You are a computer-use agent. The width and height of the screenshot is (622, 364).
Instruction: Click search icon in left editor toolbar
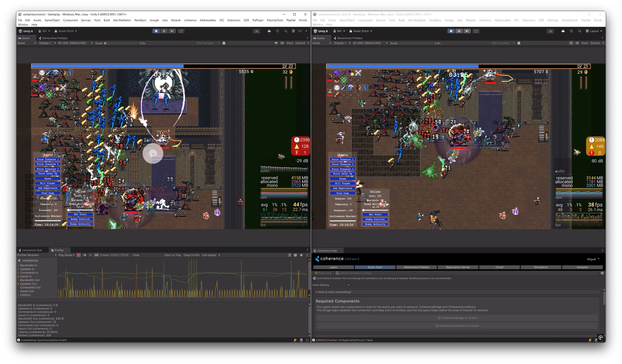coord(285,31)
